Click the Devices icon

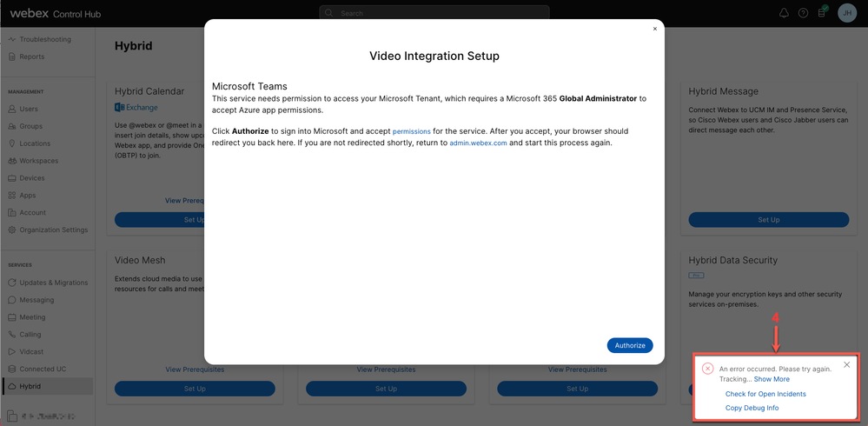point(11,178)
